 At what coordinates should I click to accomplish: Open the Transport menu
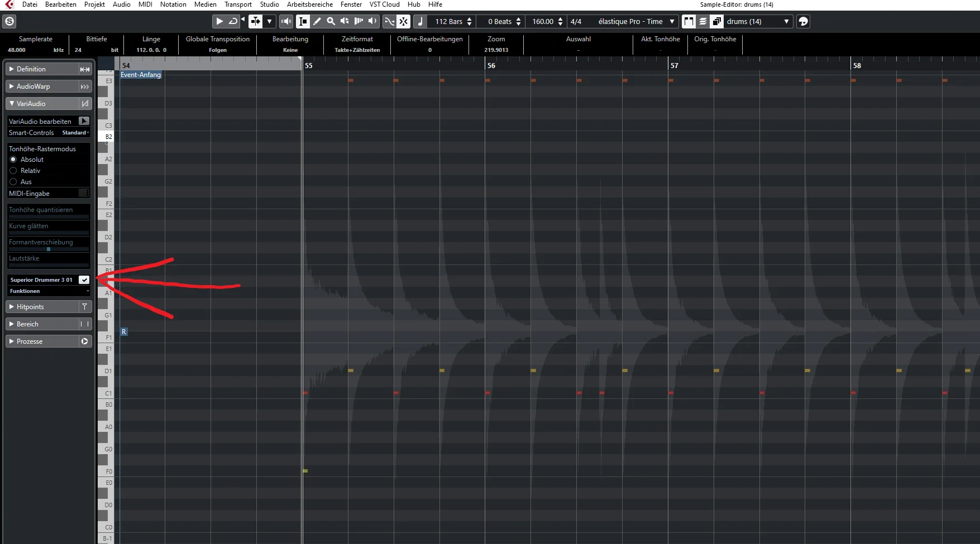tap(238, 4)
